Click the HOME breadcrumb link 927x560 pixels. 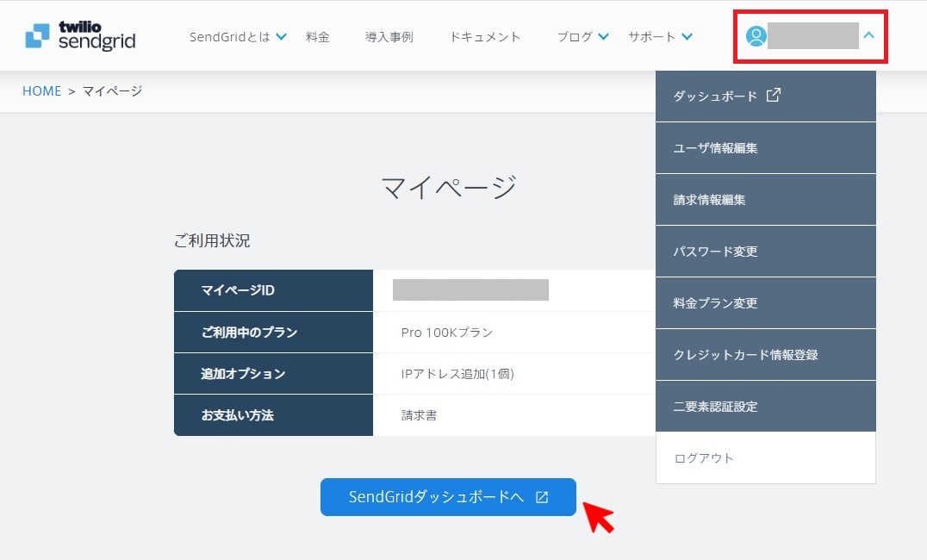point(41,90)
